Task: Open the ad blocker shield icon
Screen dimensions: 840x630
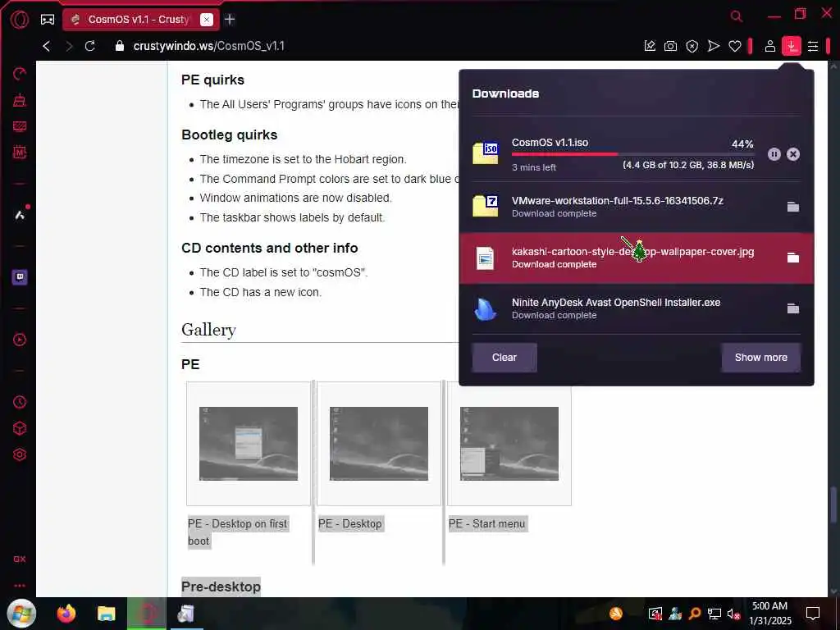Action: click(692, 46)
